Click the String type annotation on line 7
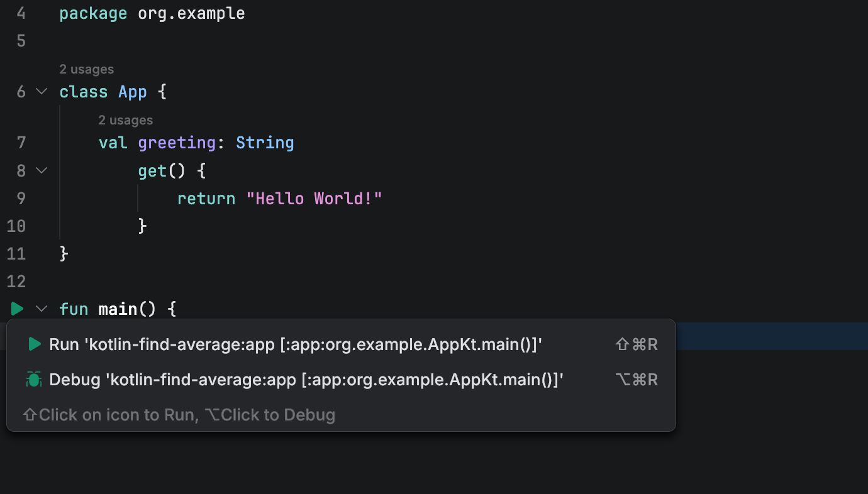868x494 pixels. tap(265, 142)
